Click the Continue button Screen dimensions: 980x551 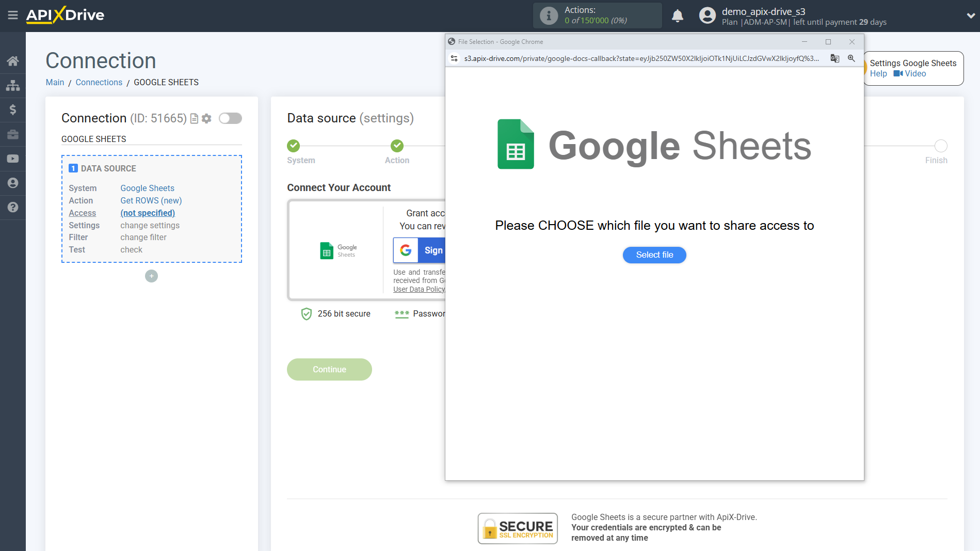tap(329, 370)
